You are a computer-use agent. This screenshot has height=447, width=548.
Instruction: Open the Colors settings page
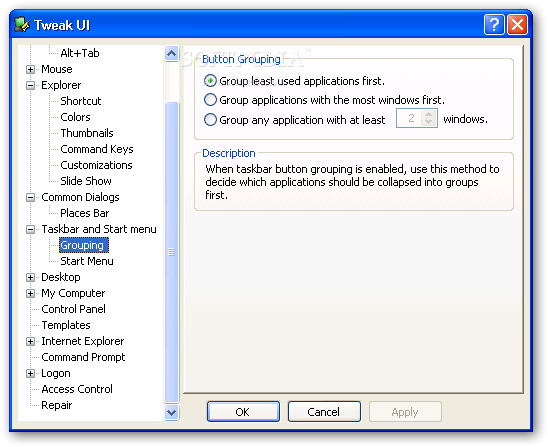(75, 117)
